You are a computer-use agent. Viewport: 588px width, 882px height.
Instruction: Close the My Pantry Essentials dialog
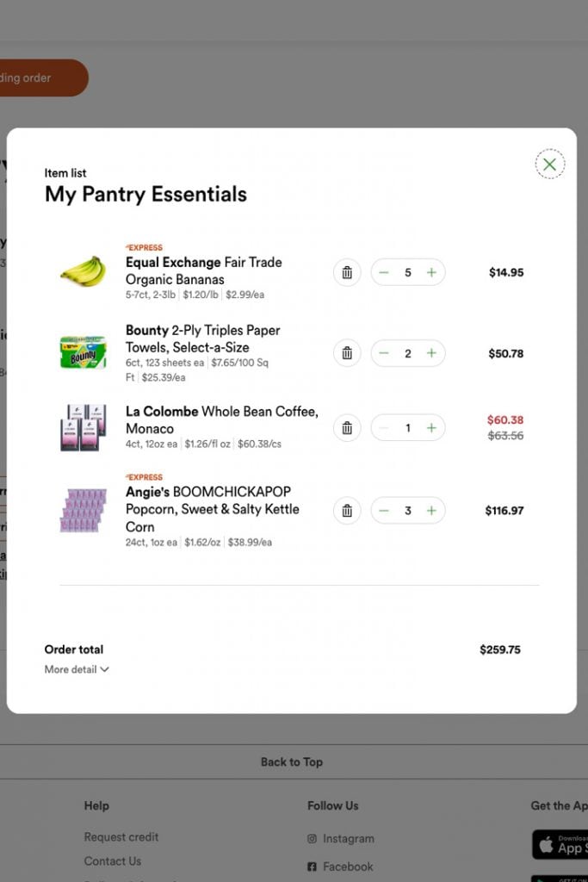click(x=549, y=164)
